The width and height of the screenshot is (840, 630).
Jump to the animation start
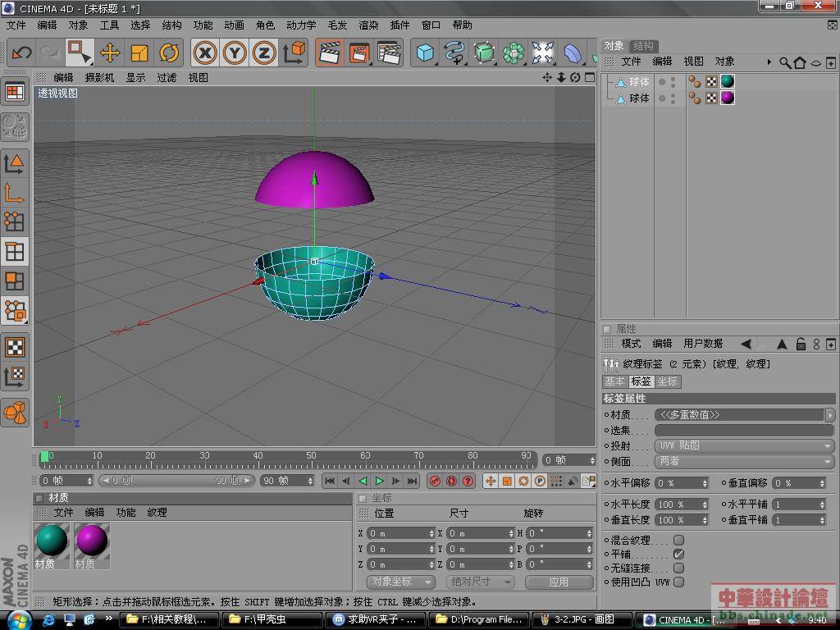[x=330, y=481]
